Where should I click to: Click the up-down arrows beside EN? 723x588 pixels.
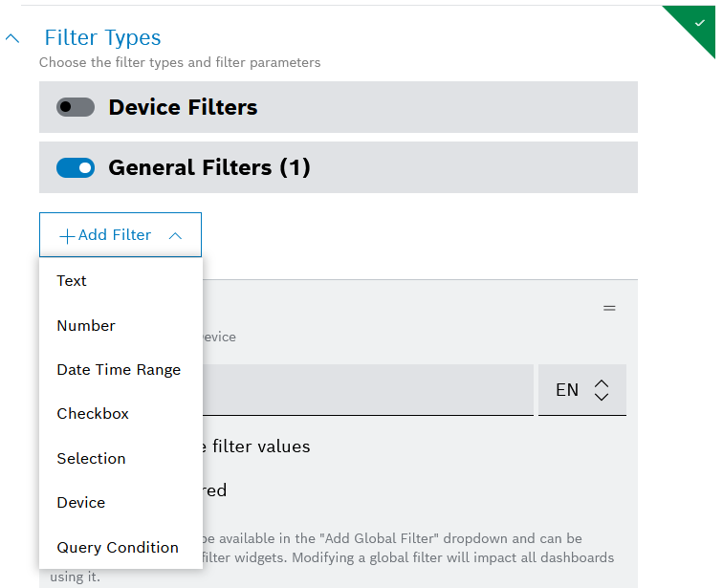coord(602,390)
